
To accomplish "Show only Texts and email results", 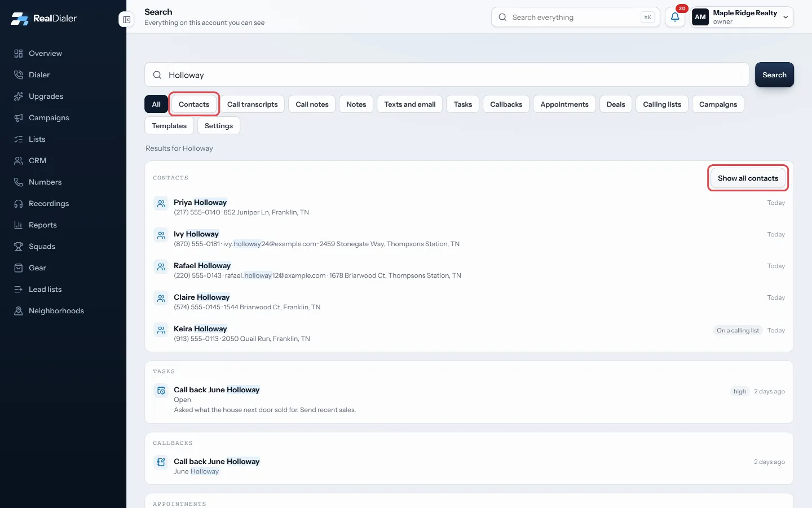I will pyautogui.click(x=410, y=104).
